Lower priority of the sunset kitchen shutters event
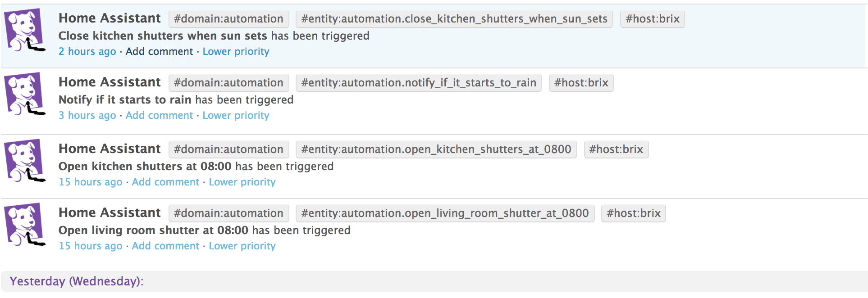This screenshot has width=868, height=298. coord(236,52)
